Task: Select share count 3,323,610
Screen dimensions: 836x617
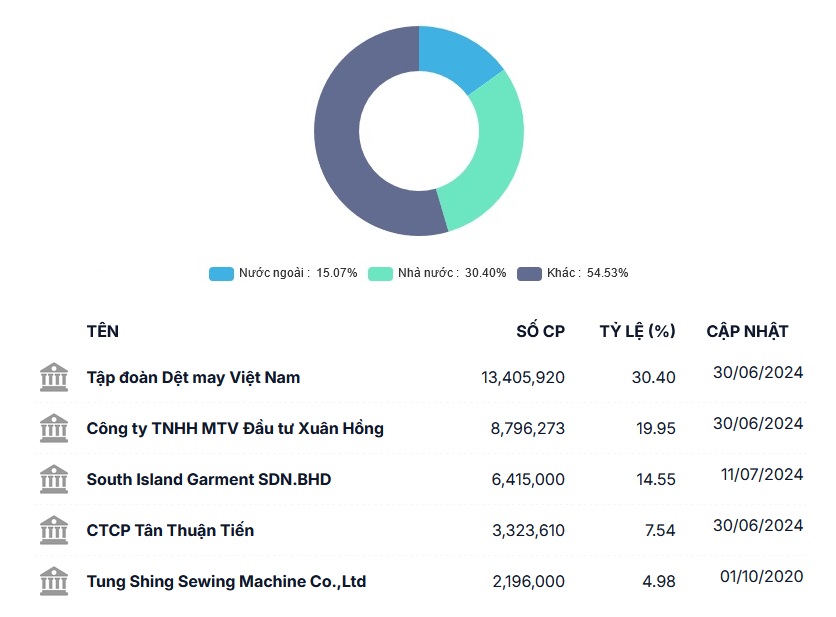Action: coord(528,531)
